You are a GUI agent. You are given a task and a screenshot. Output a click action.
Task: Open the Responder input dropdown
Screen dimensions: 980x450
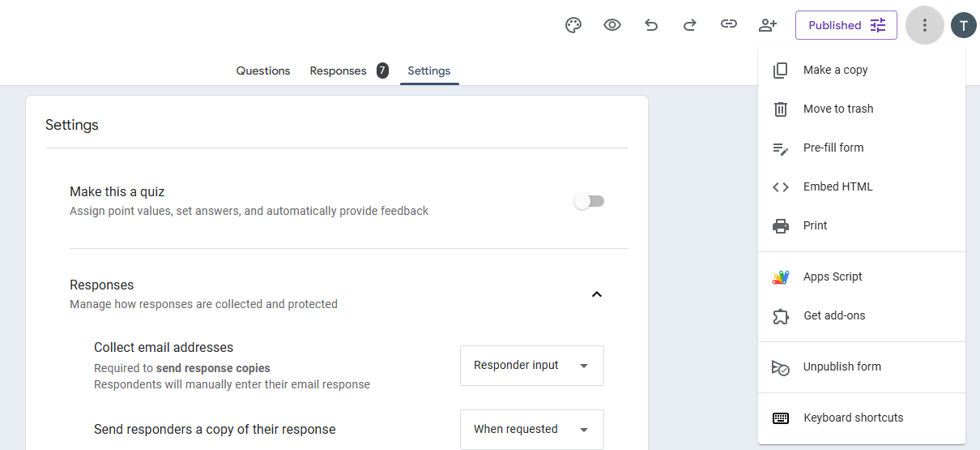tap(532, 366)
